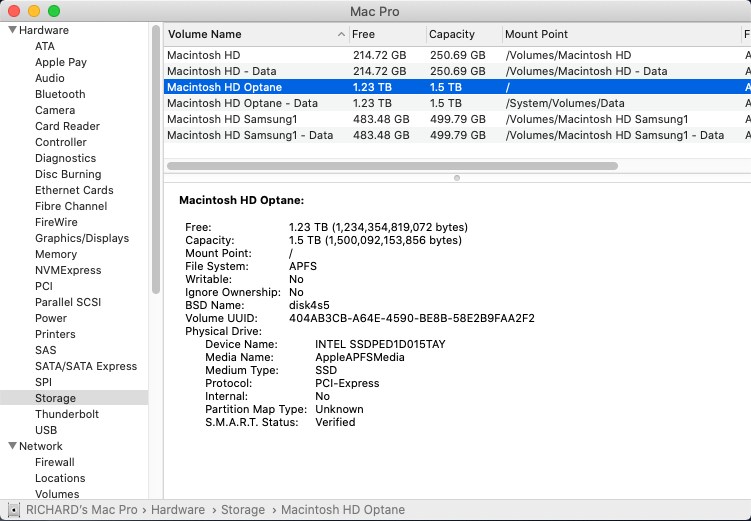
Task: Open Graphics/Displays in the sidebar
Action: (x=82, y=238)
